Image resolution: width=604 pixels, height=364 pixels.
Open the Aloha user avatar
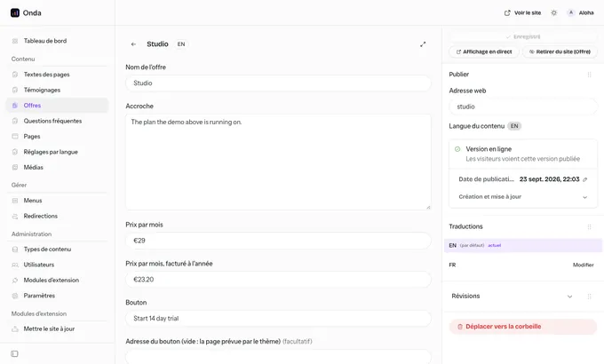coord(571,12)
